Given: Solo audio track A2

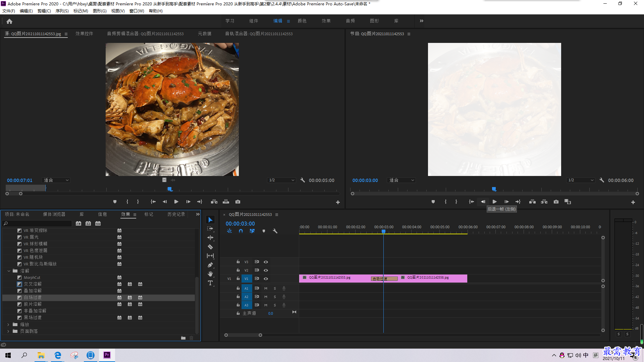Looking at the screenshot, I should point(275,297).
